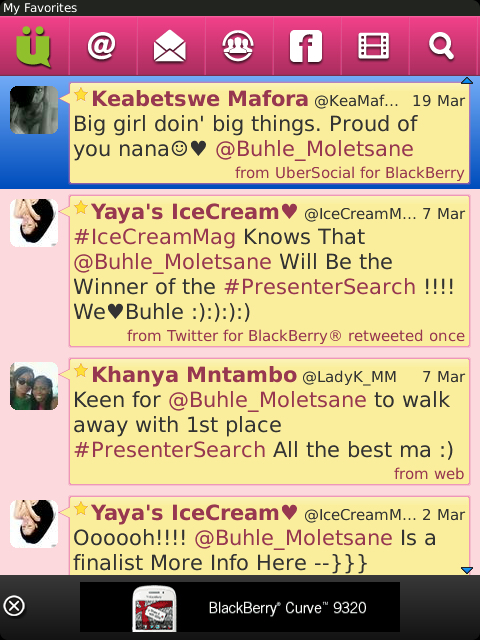The height and width of the screenshot is (640, 480).
Task: Open Khanya Mntambo's name in tweet header
Action: 194,375
